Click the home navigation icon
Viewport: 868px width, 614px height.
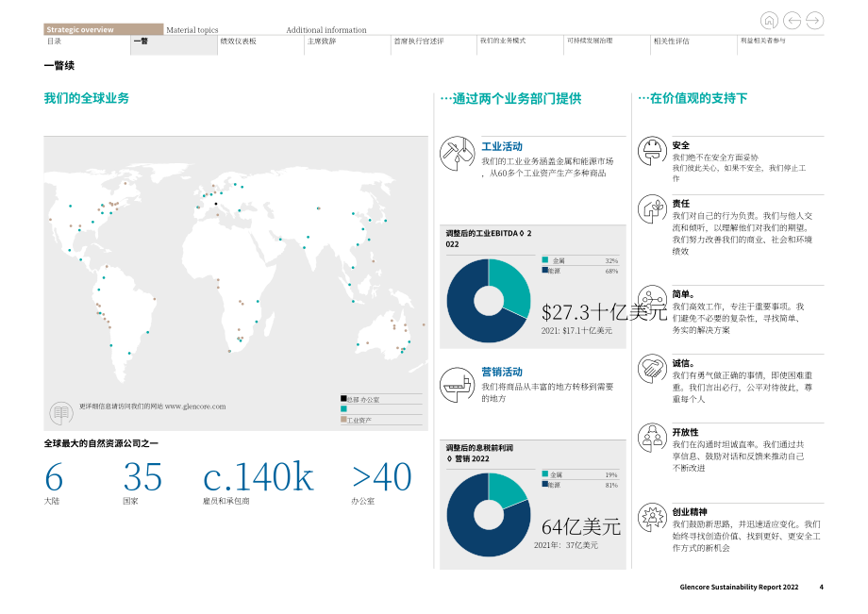tap(769, 21)
